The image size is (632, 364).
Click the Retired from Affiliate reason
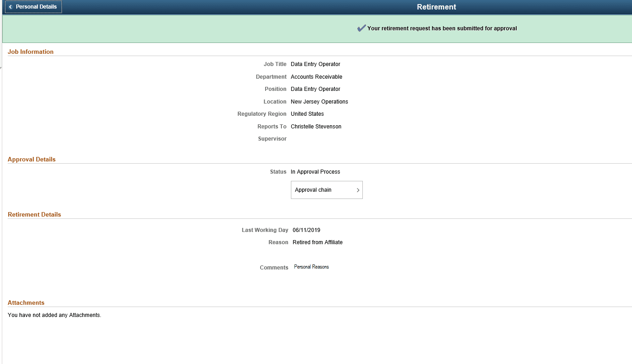318,242
